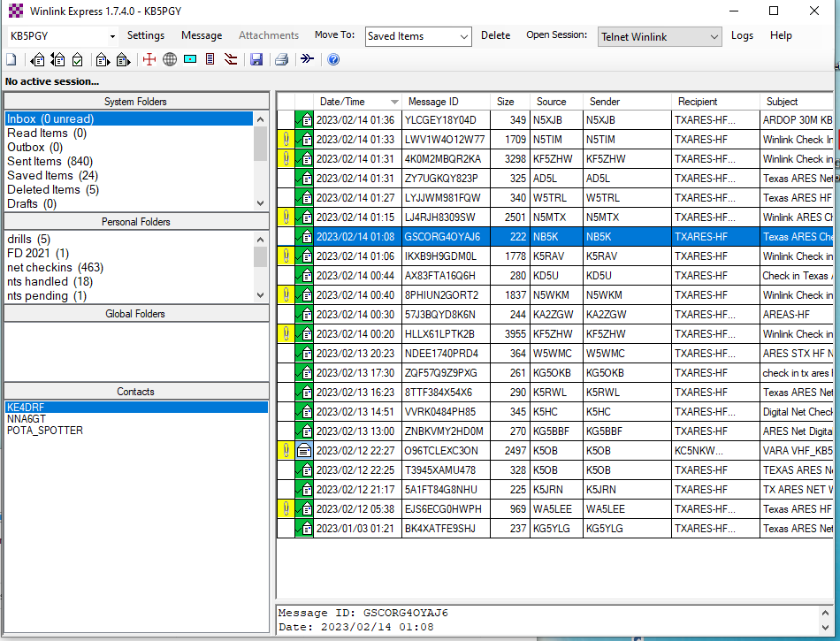Select the W5WMC message row
Image resolution: width=840 pixels, height=641 pixels.
coord(554,354)
